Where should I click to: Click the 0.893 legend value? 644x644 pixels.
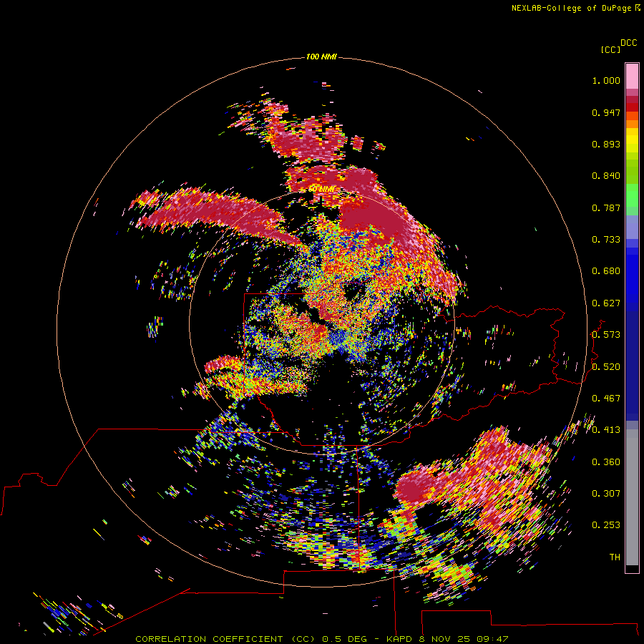tap(606, 144)
